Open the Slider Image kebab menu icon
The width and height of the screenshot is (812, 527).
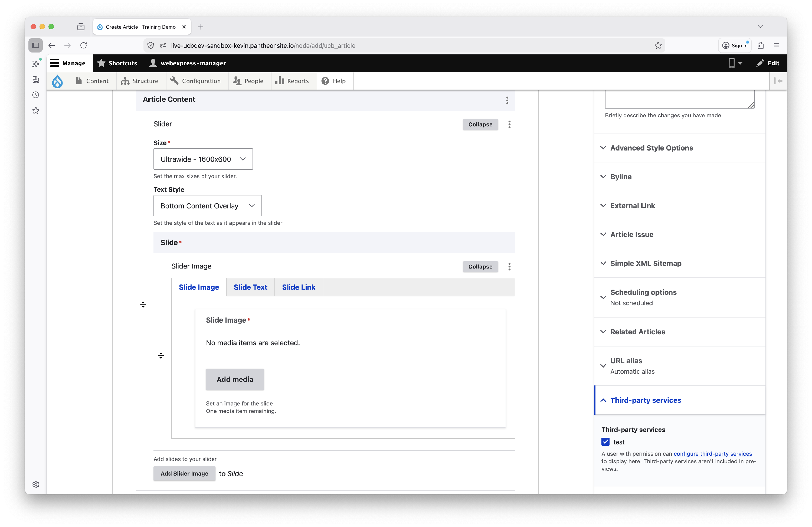[509, 266]
